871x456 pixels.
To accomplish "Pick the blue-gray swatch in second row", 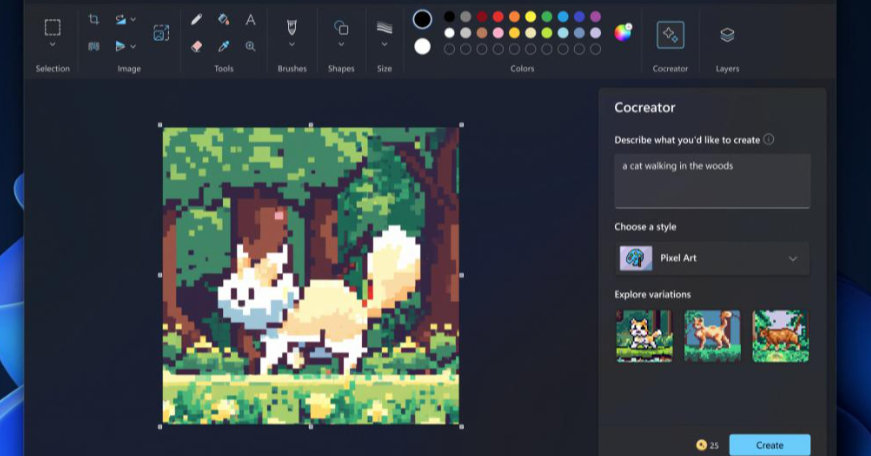I will point(579,33).
